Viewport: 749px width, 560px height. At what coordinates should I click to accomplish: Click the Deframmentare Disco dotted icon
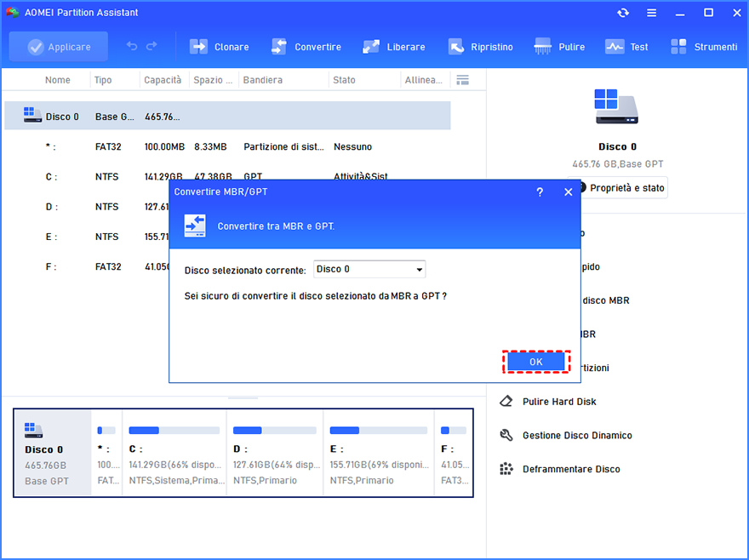(506, 469)
